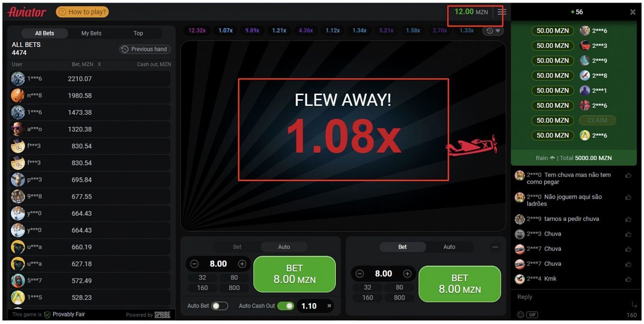Select the Bet tab in right panel
This screenshot has height=324, width=644.
(402, 247)
